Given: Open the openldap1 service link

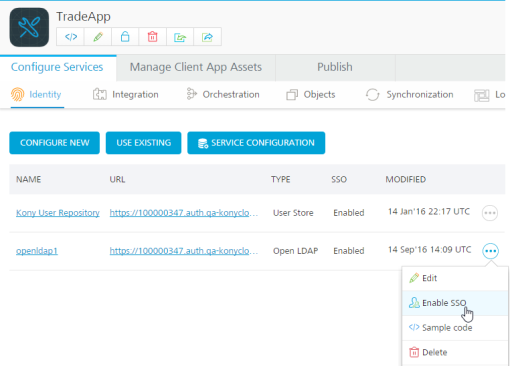Looking at the screenshot, I should point(37,251).
